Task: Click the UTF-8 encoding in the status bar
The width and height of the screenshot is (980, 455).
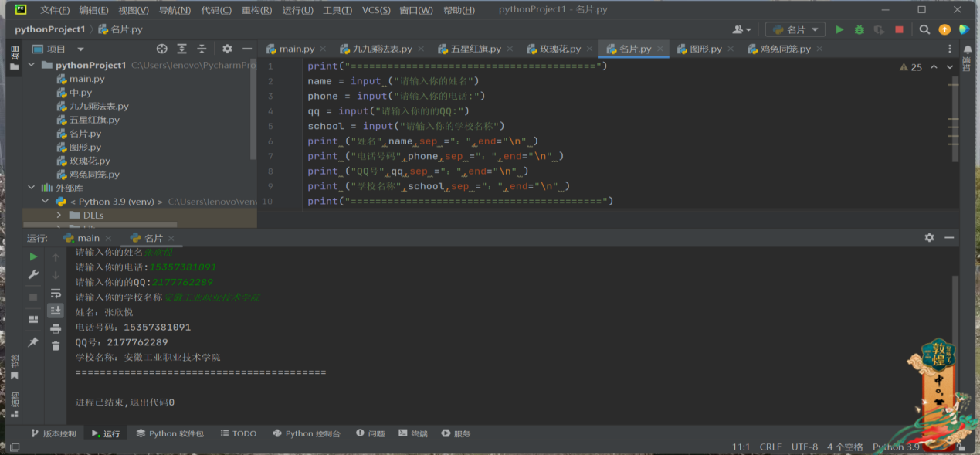Action: (804, 447)
